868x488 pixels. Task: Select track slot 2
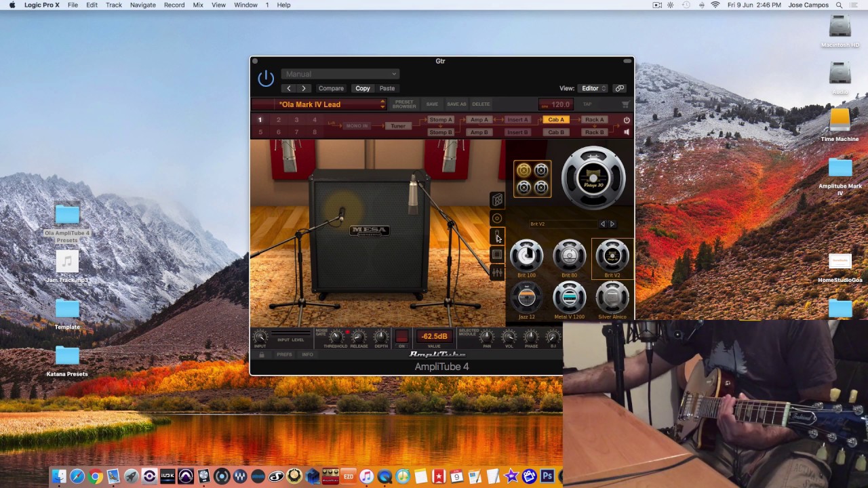(x=278, y=120)
